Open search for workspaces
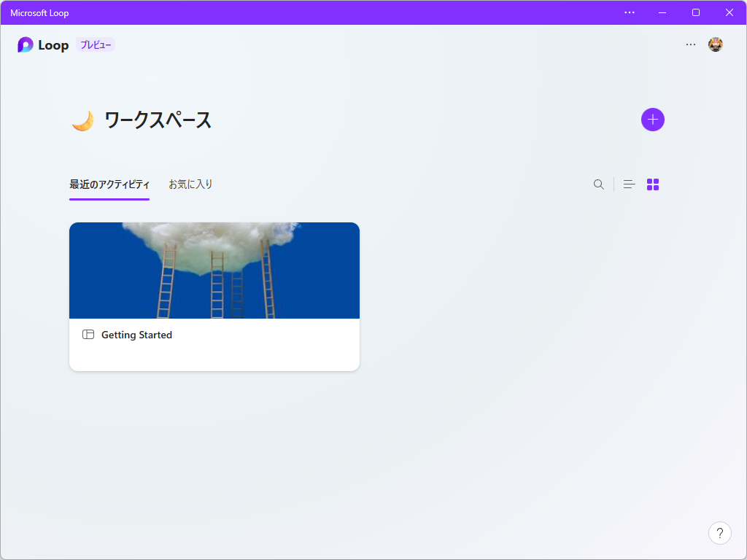This screenshot has width=747, height=560. pyautogui.click(x=598, y=184)
